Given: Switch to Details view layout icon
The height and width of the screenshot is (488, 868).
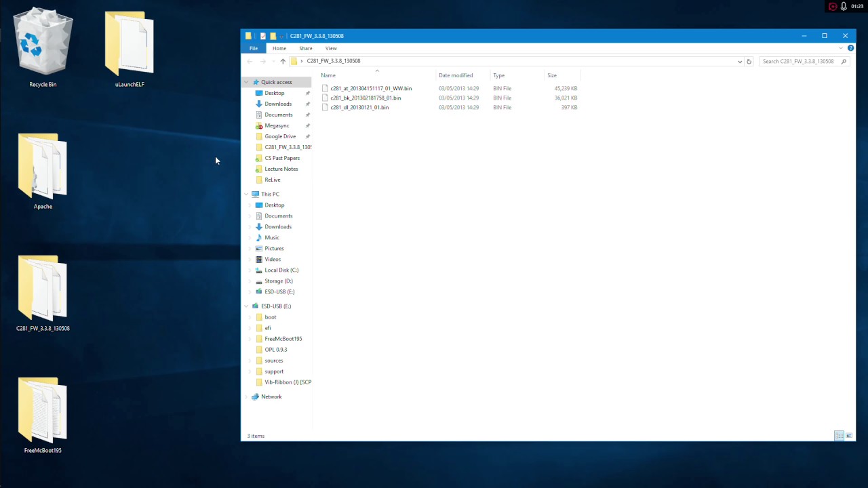Looking at the screenshot, I should point(839,435).
